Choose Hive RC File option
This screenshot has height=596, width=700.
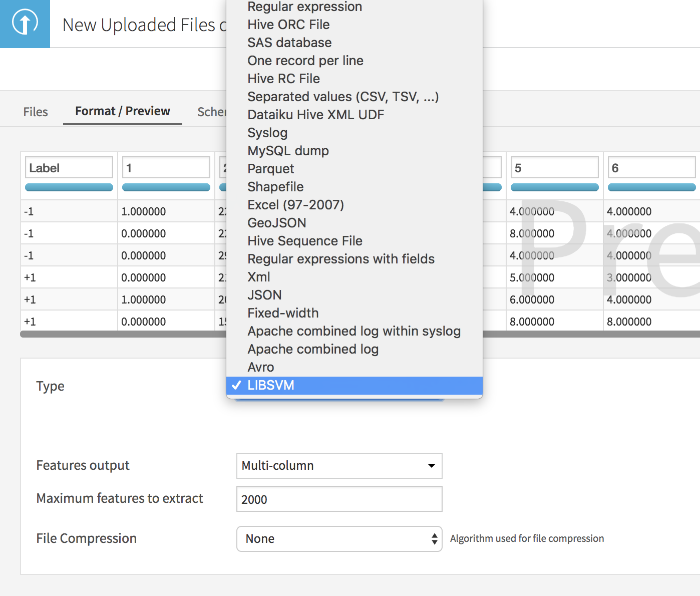355,79
